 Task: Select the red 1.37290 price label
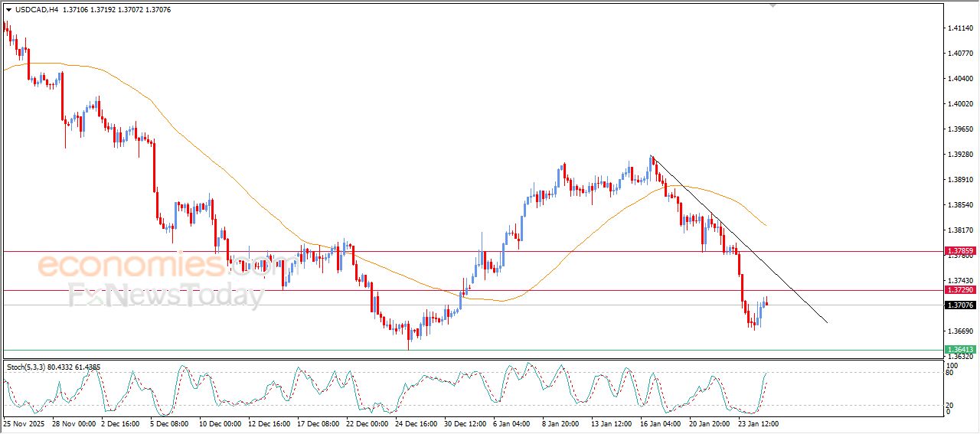pyautogui.click(x=959, y=290)
